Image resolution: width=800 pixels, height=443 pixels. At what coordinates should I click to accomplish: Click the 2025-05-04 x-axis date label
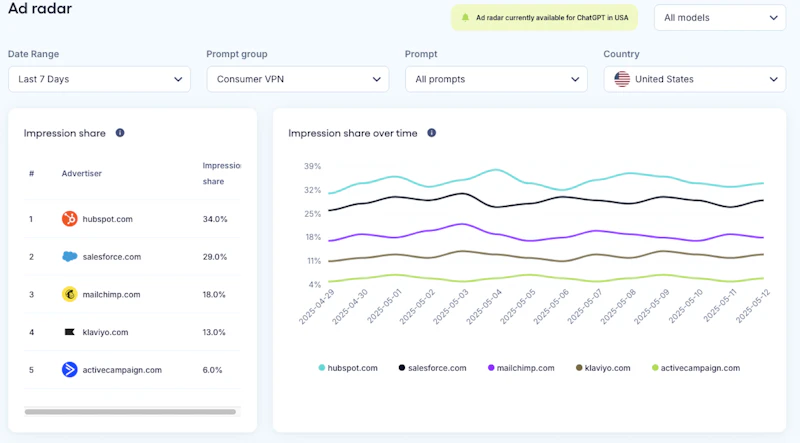pos(484,307)
